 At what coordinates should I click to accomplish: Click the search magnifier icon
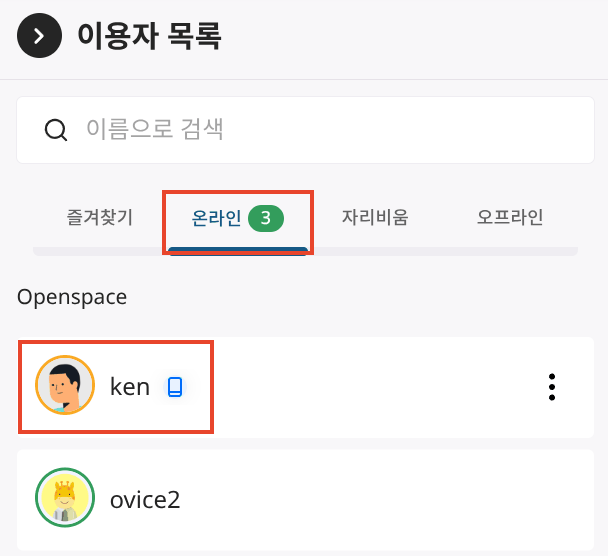tap(56, 130)
